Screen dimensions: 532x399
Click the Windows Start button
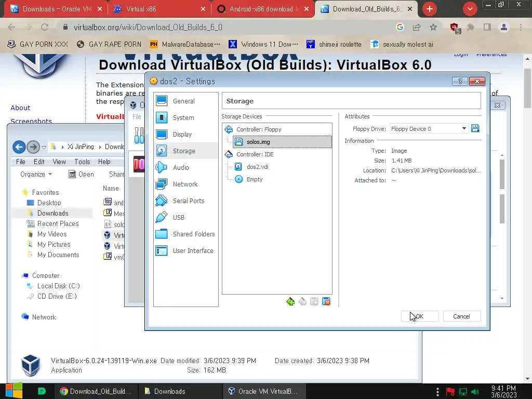pyautogui.click(x=14, y=391)
